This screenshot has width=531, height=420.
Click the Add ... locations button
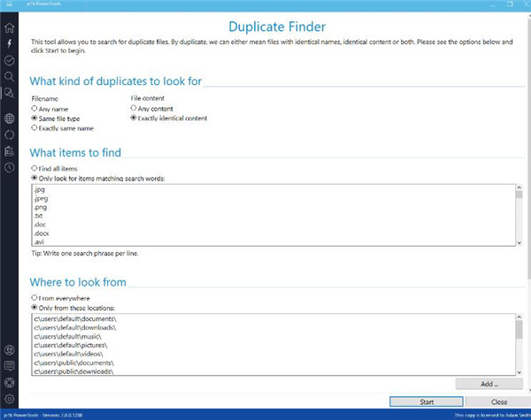coord(489,384)
